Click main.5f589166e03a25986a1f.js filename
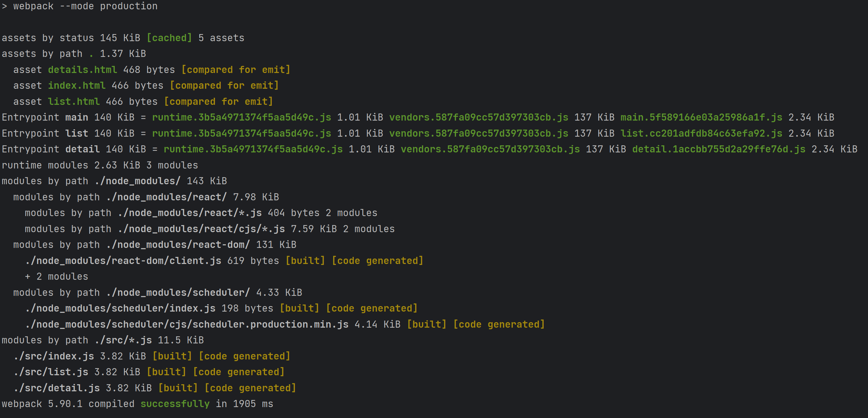The image size is (868, 418). [x=701, y=117]
